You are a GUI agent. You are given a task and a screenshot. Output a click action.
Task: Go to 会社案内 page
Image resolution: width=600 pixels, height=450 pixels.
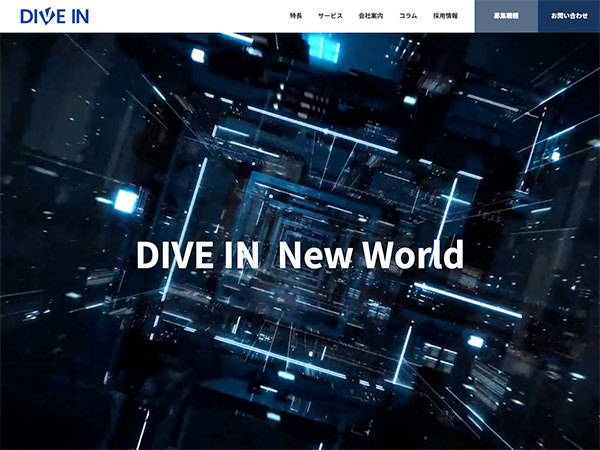tap(371, 16)
